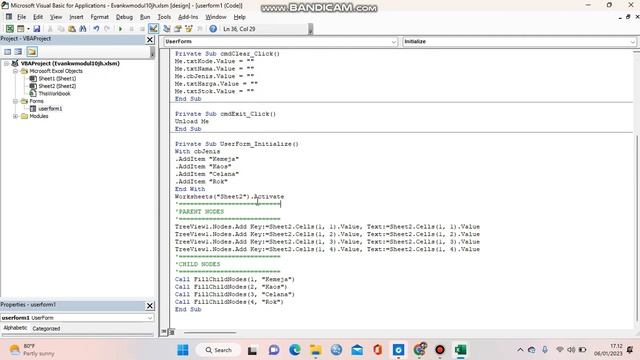The width and height of the screenshot is (640, 360).
Task: Open the Initialize procedure dropdown
Action: click(x=632, y=42)
